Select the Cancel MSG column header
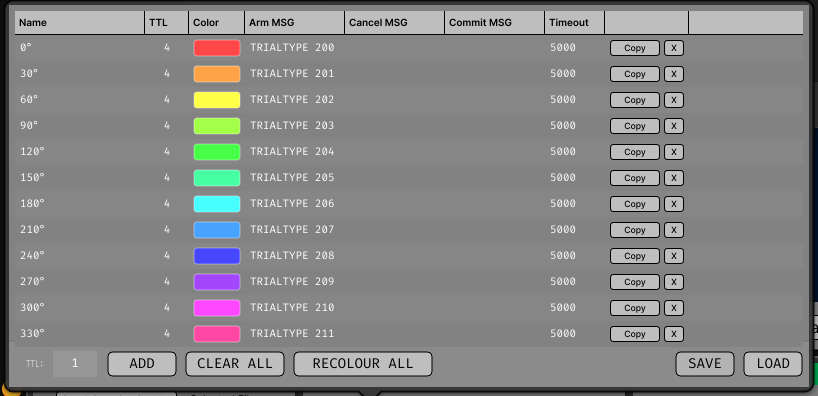 [394, 23]
